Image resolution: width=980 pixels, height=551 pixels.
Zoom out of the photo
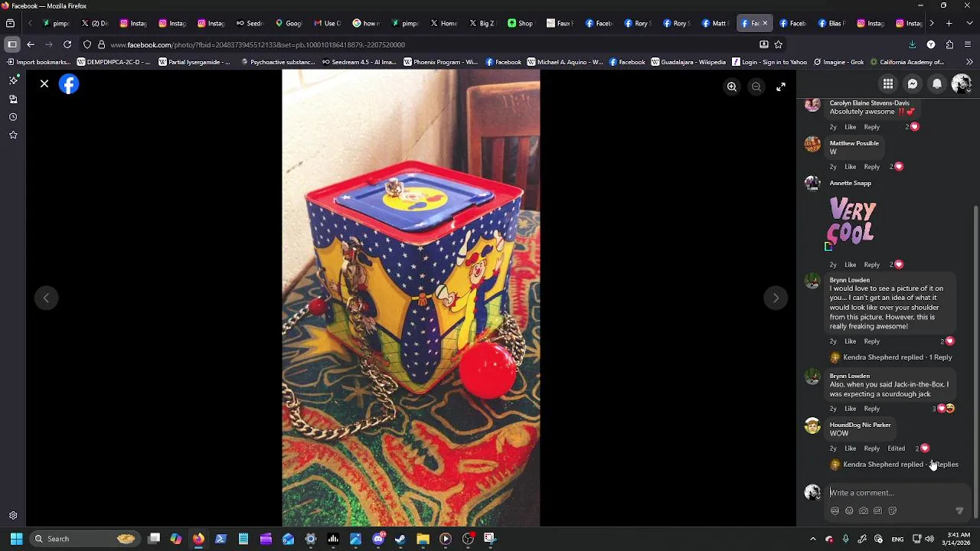[x=756, y=87]
